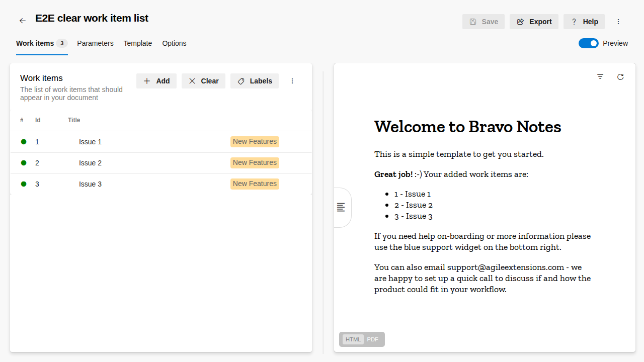Toggle the Preview switch off
The width and height of the screenshot is (644, 362).
[x=588, y=43]
